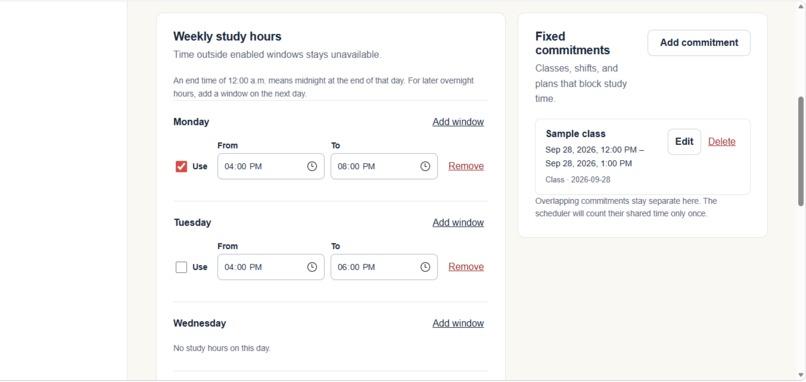806x382 pixels.
Task: Click the 'Class · 2026-09-28' text
Action: [x=578, y=180]
